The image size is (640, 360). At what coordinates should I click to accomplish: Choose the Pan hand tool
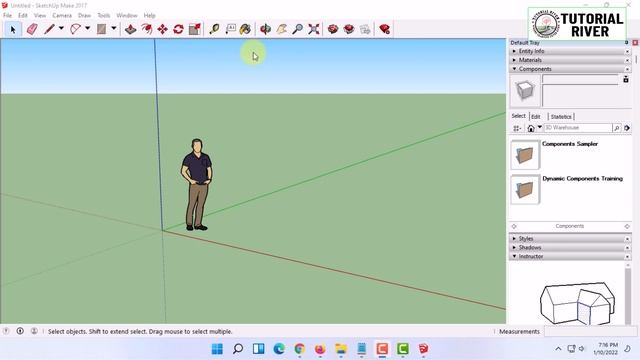282,29
